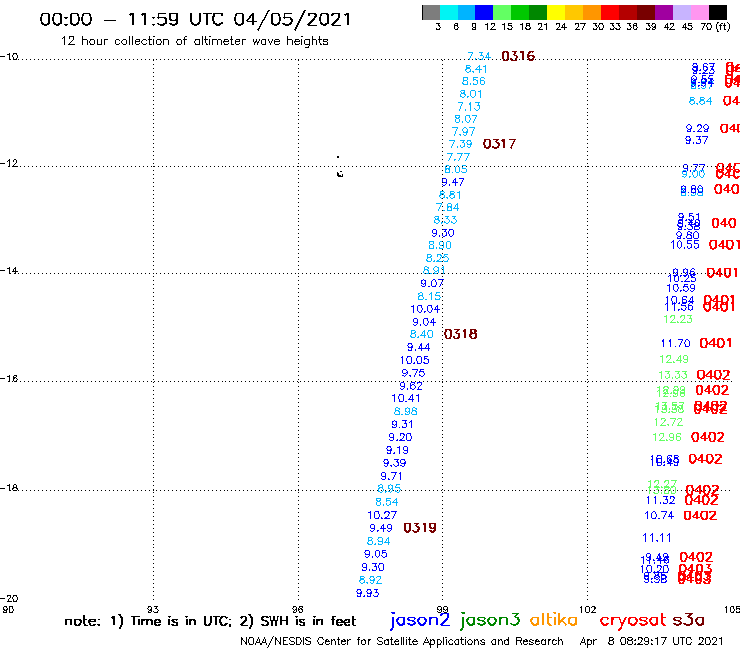Viewport: 740px width, 650px height.
Task: Click wave height value "10.41"
Action: 405,398
